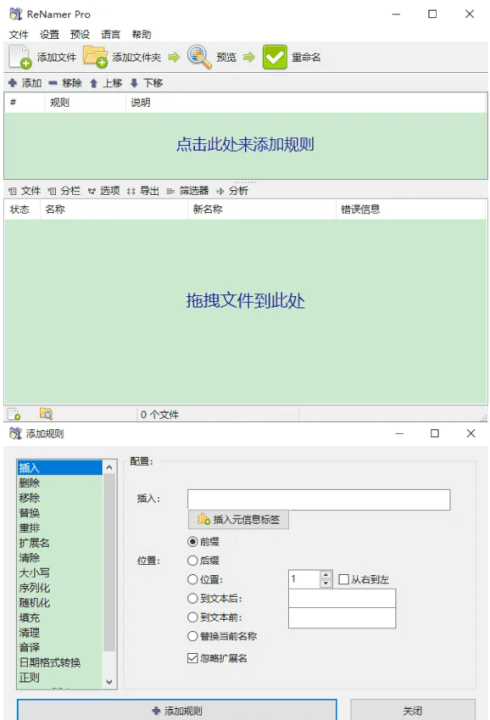Open the 文件 menu in the menu bar
Screen dimensions: 490x720
pyautogui.click(x=18, y=34)
